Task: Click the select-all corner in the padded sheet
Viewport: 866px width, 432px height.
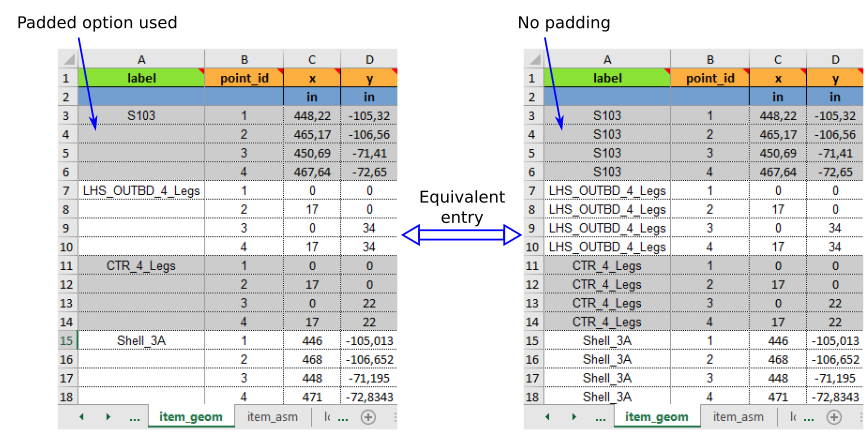Action: click(67, 59)
